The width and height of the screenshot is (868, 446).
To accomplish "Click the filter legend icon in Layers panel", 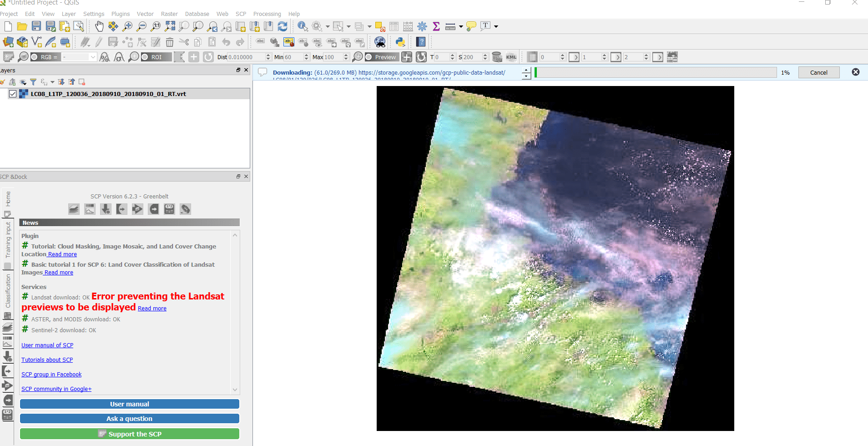I will point(33,82).
